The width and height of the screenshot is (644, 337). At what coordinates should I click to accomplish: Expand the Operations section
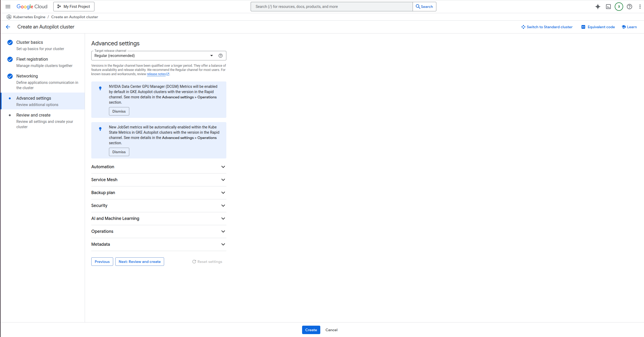pyautogui.click(x=158, y=232)
